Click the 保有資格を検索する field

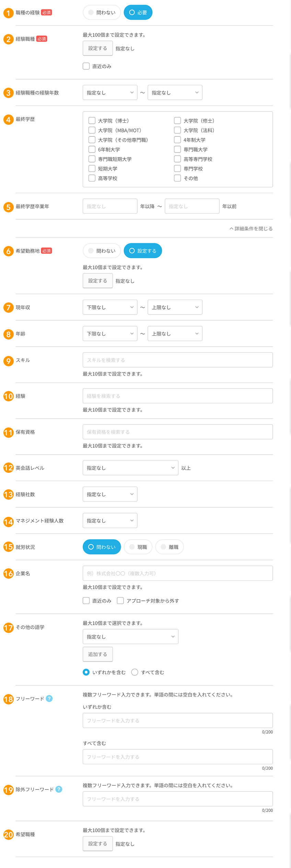[x=178, y=432]
